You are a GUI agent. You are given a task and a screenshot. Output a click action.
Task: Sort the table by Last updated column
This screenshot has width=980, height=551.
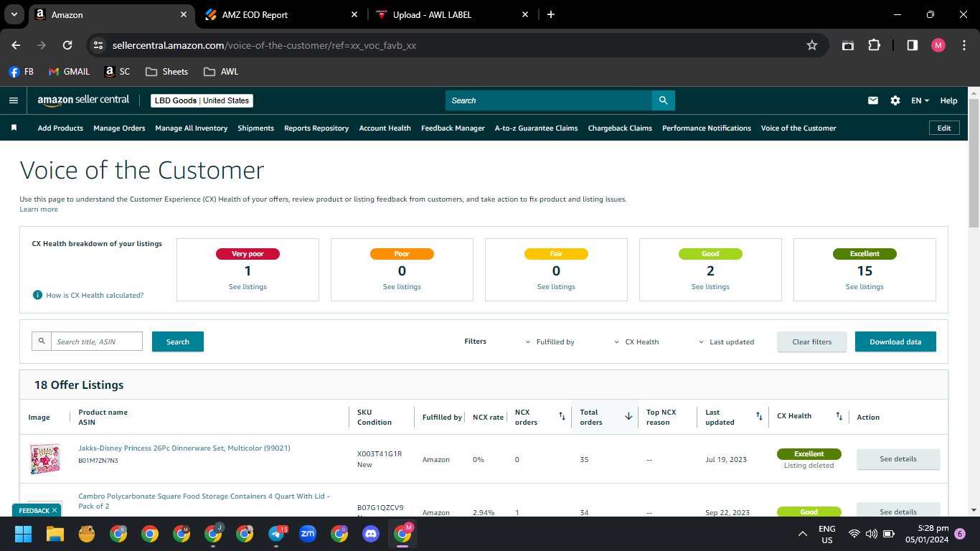(x=759, y=417)
